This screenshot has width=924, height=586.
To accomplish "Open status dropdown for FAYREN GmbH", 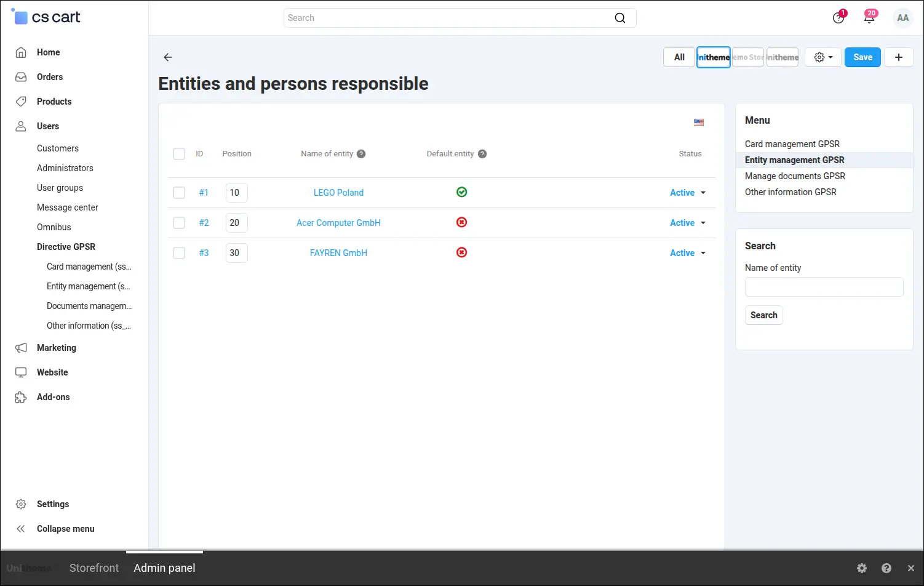I will coord(688,253).
